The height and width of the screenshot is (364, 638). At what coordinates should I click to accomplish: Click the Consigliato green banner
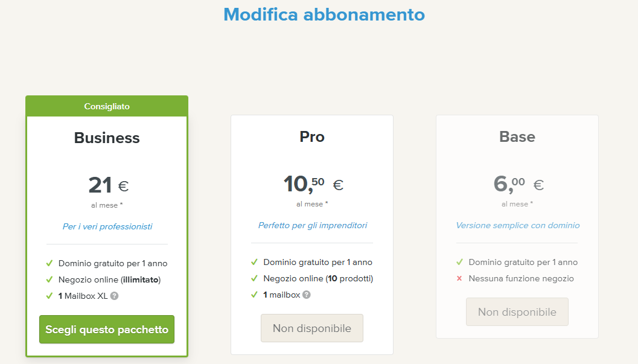[x=107, y=106]
